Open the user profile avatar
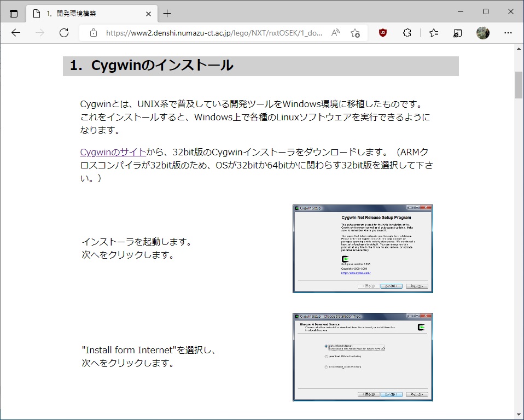The image size is (524, 420). point(483,33)
